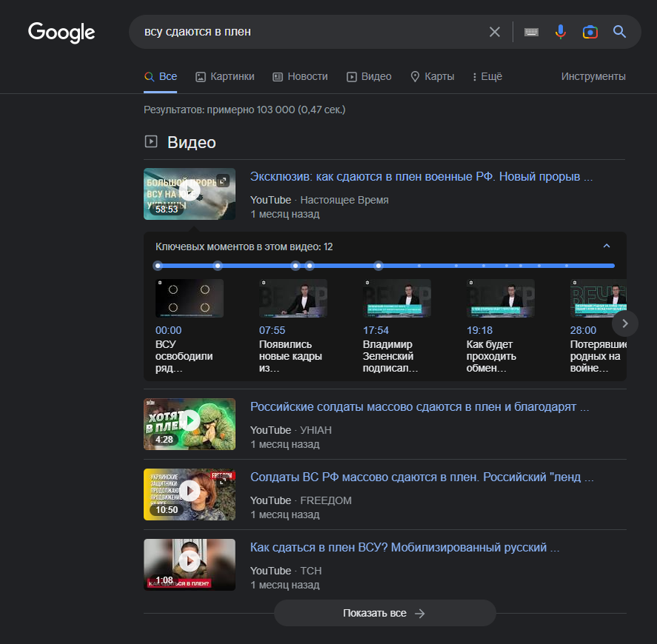Open 19:18 key moment thumbnail
657x644 pixels.
tap(501, 298)
